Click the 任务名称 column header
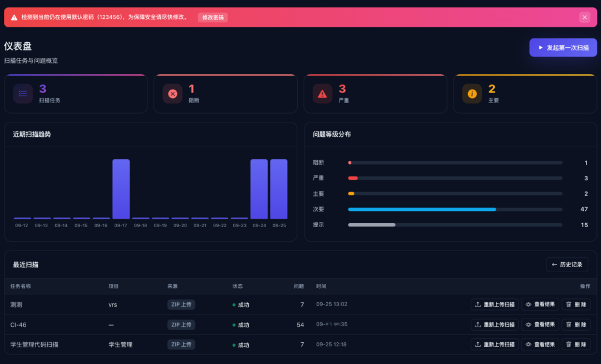 click(x=21, y=286)
